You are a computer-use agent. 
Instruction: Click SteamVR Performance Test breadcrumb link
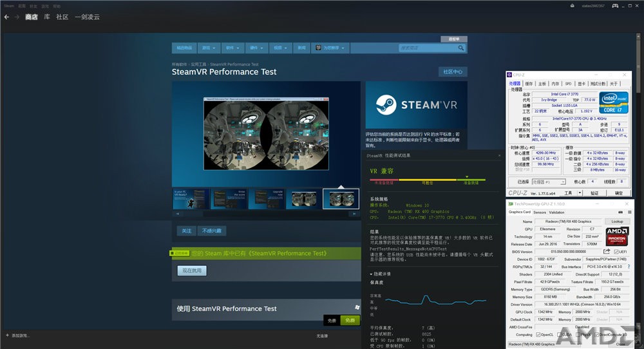234,64
